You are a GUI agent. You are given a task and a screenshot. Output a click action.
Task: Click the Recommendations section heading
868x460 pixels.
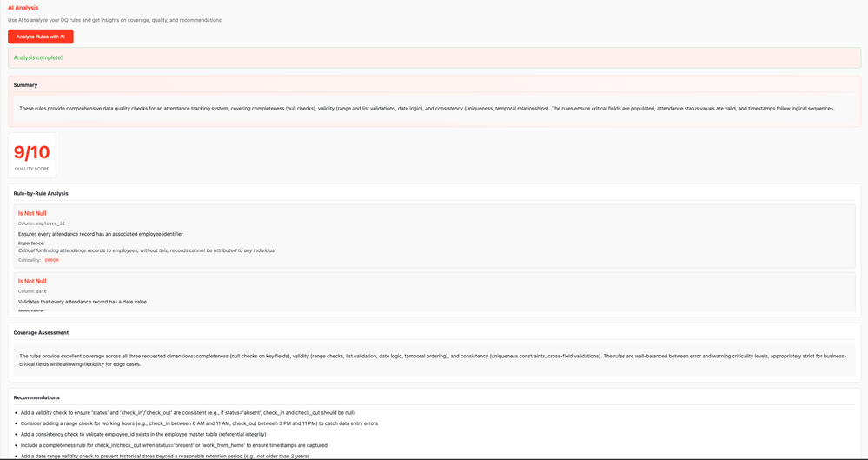pyautogui.click(x=36, y=397)
